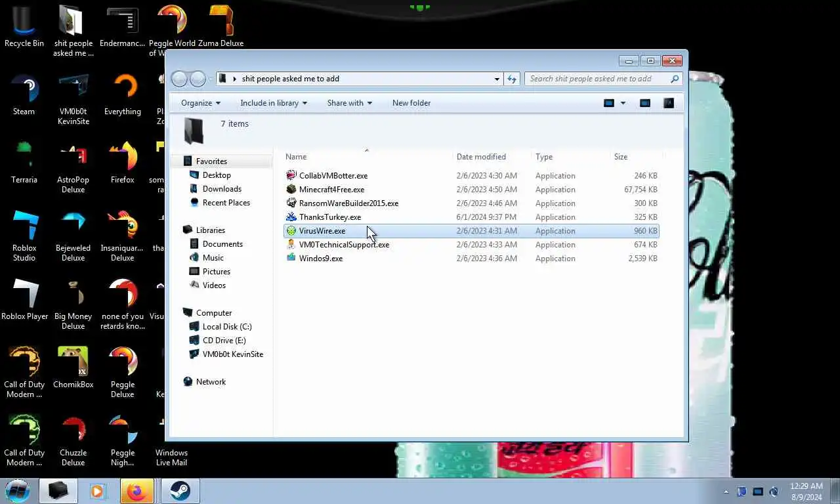Image resolution: width=840 pixels, height=504 pixels.
Task: Select the Roblox Studio desktop shortcut
Action: tap(24, 236)
